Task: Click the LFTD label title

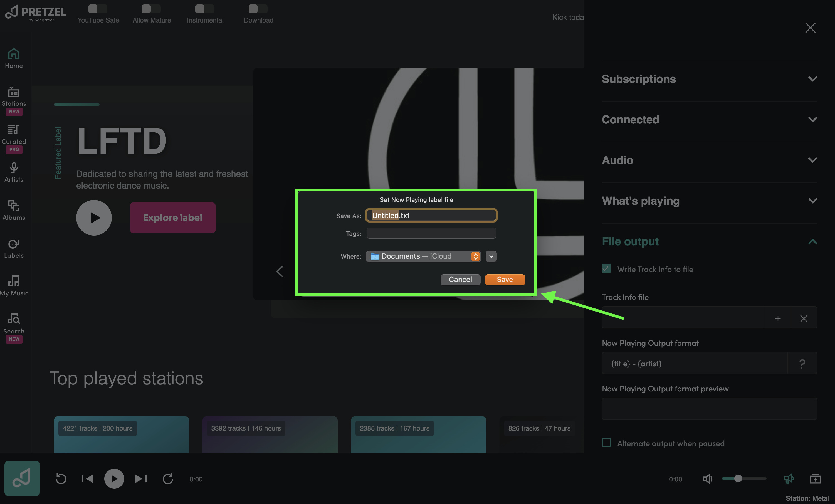Action: [x=122, y=141]
